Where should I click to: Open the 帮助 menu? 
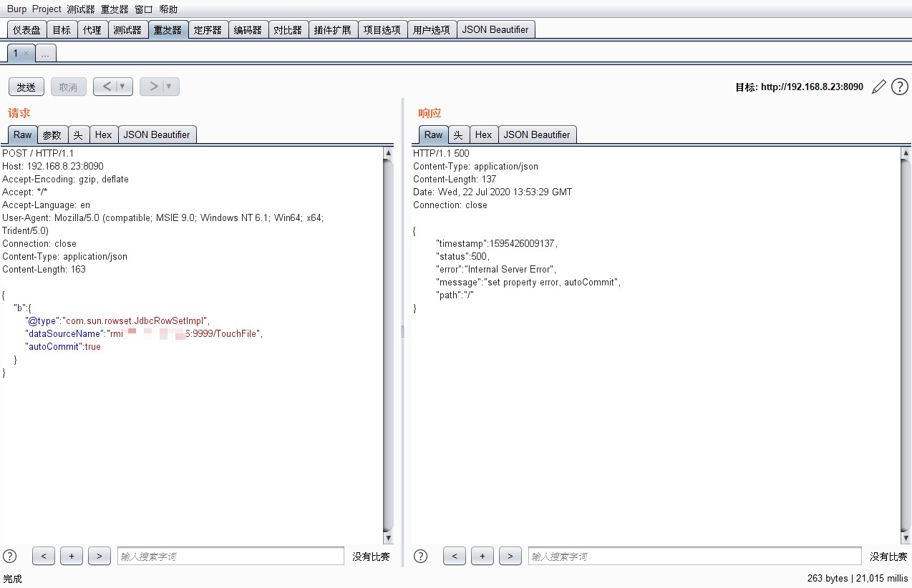168,9
